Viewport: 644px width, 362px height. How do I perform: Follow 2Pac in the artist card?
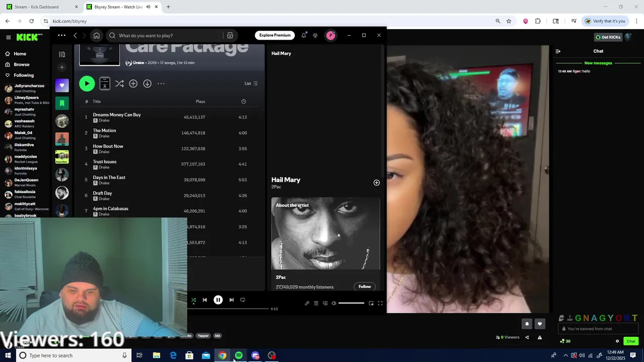click(365, 287)
